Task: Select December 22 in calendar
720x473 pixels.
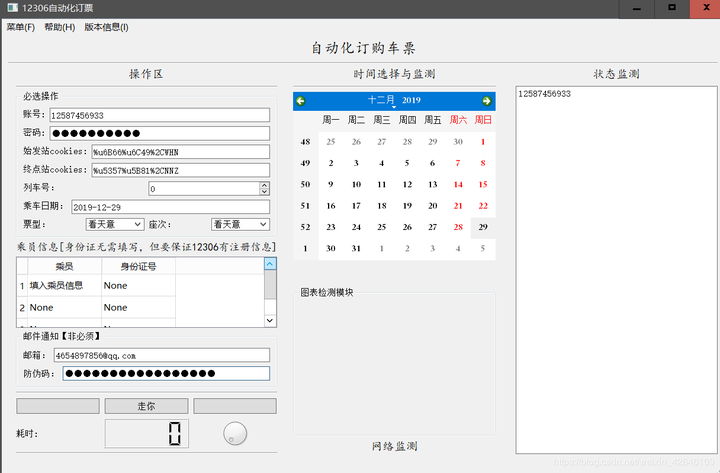Action: point(483,206)
